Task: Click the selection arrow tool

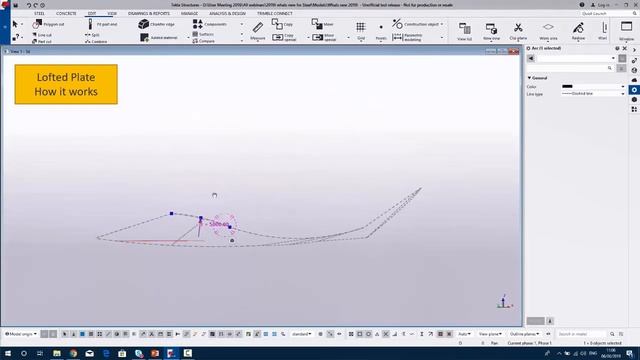Action: [16, 24]
